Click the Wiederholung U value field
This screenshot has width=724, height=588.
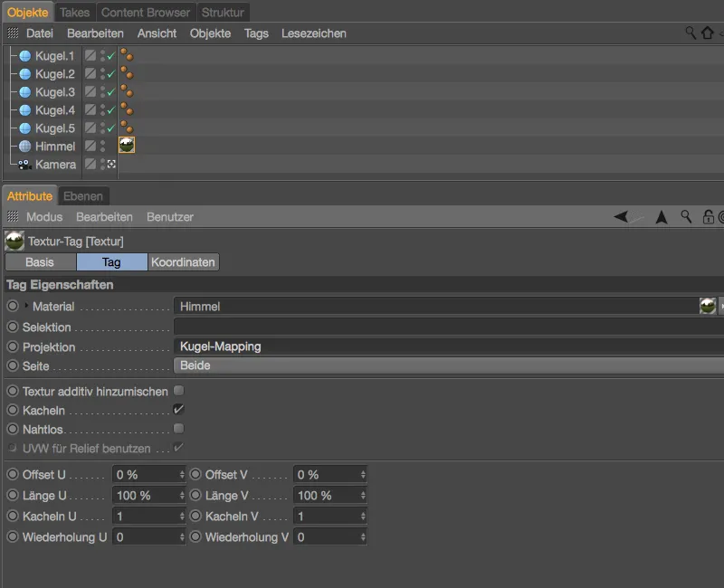[146, 536]
